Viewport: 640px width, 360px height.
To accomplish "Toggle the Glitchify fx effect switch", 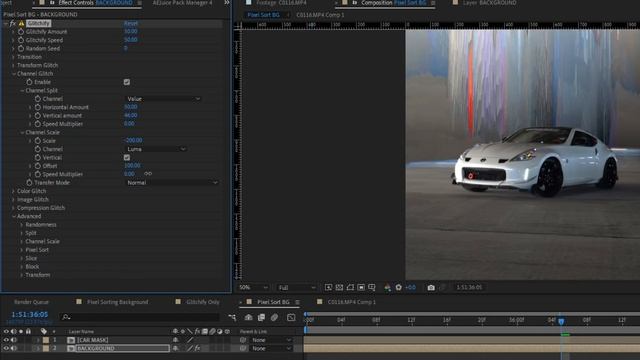I will (12, 23).
